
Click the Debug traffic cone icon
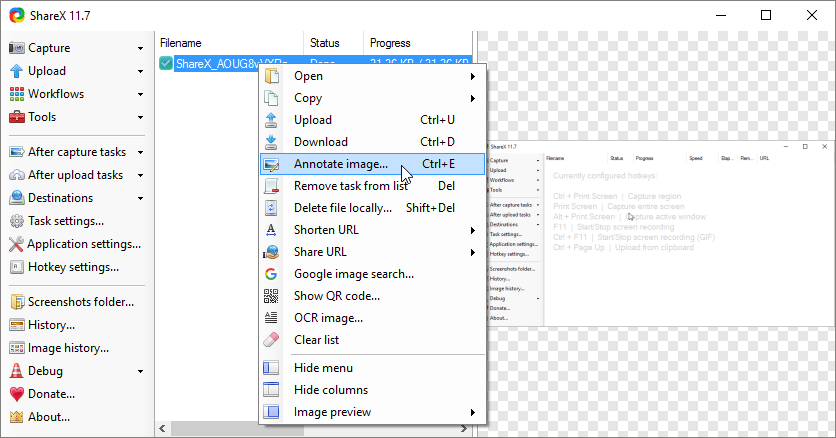(x=17, y=371)
